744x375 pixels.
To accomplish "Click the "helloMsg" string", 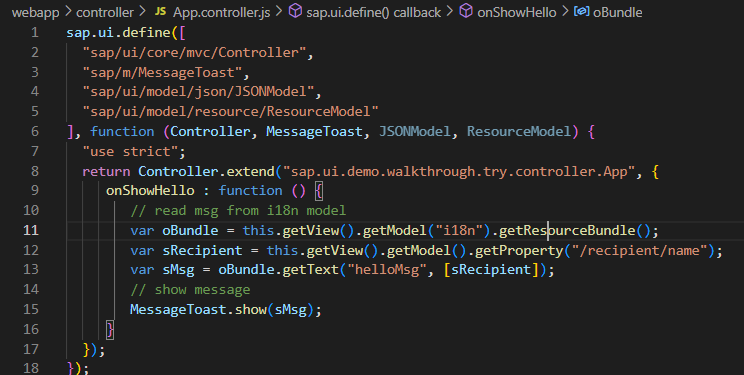I will pos(386,270).
